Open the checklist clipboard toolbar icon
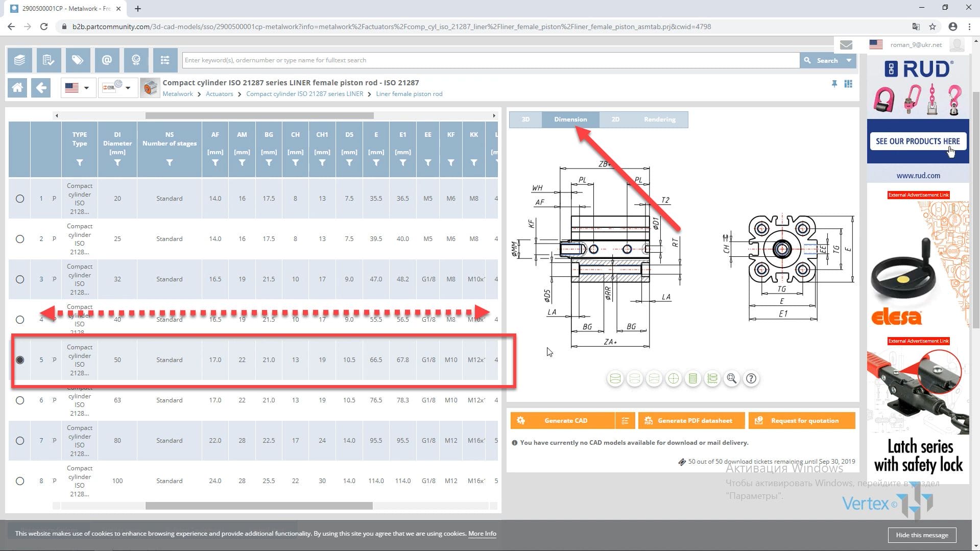 [x=49, y=60]
